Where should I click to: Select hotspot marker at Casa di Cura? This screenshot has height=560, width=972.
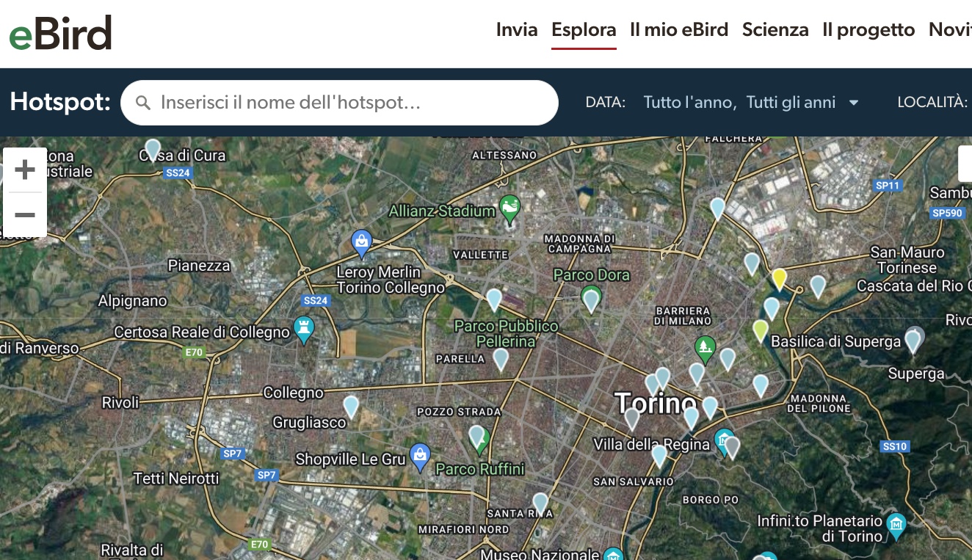pyautogui.click(x=153, y=150)
